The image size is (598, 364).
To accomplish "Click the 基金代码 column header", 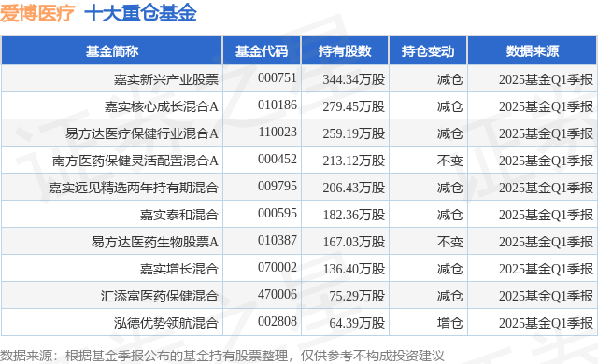I will point(262,51).
